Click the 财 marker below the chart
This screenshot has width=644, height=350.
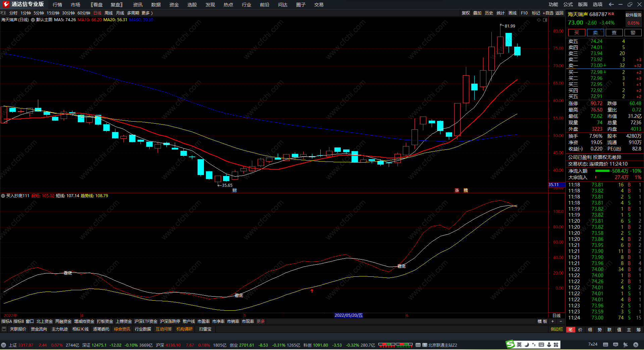[234, 190]
